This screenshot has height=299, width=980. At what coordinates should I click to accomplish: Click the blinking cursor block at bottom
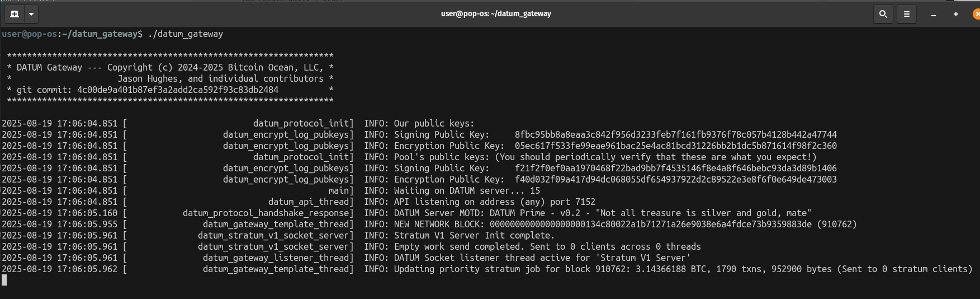point(4,280)
